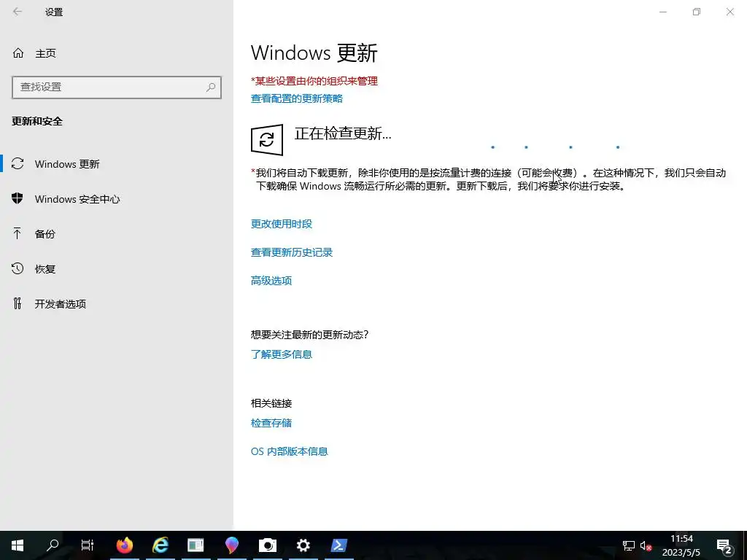Click the 开发者选项 tools icon
747x560 pixels.
[x=18, y=303]
